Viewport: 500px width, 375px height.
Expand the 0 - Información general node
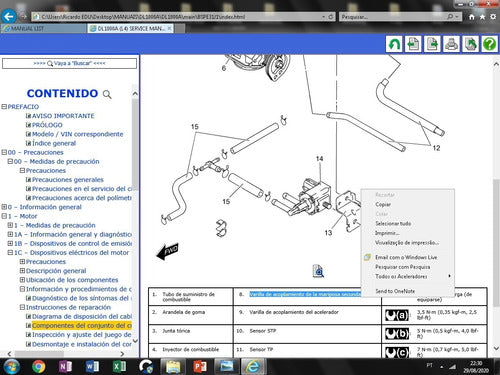(4, 207)
